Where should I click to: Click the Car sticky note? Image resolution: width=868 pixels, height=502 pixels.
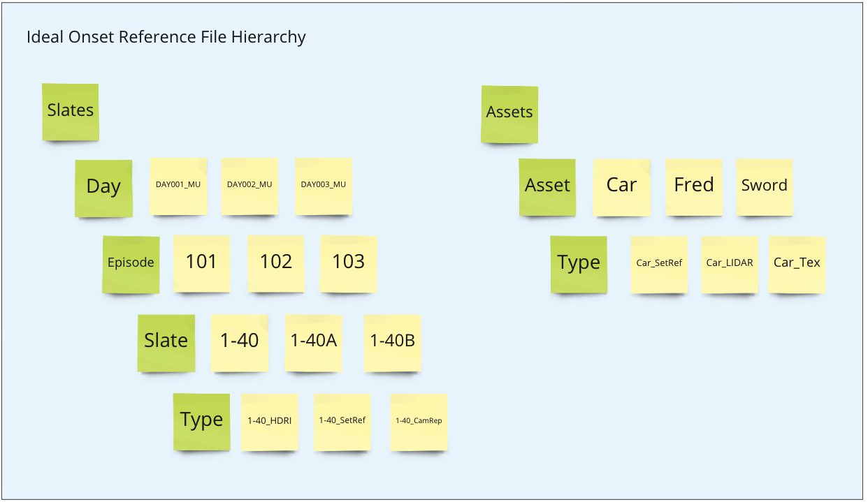click(x=621, y=186)
